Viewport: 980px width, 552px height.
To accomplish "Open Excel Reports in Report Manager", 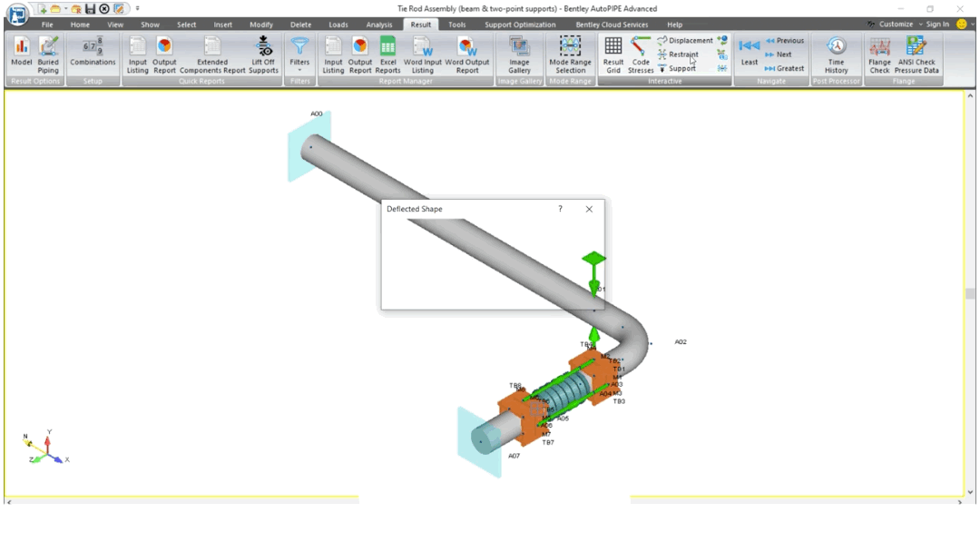I will pyautogui.click(x=387, y=54).
